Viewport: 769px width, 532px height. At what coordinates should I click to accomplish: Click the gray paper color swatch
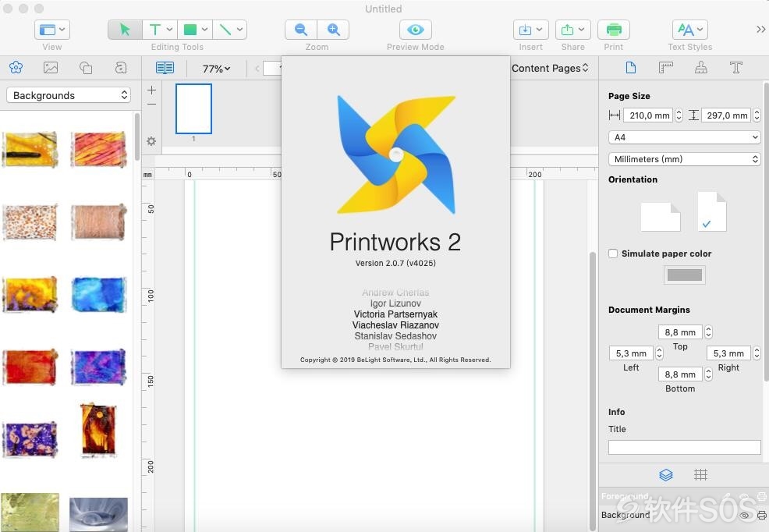(685, 275)
